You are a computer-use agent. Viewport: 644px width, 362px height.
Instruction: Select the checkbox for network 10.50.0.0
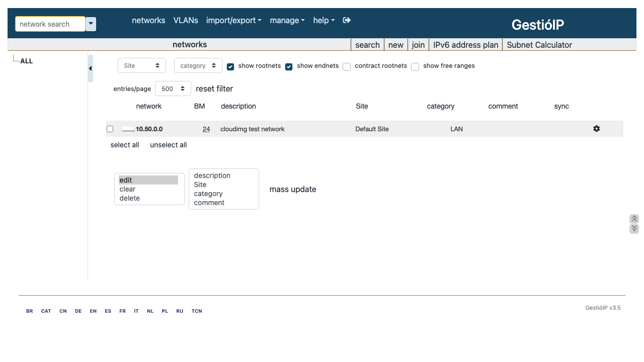110,129
